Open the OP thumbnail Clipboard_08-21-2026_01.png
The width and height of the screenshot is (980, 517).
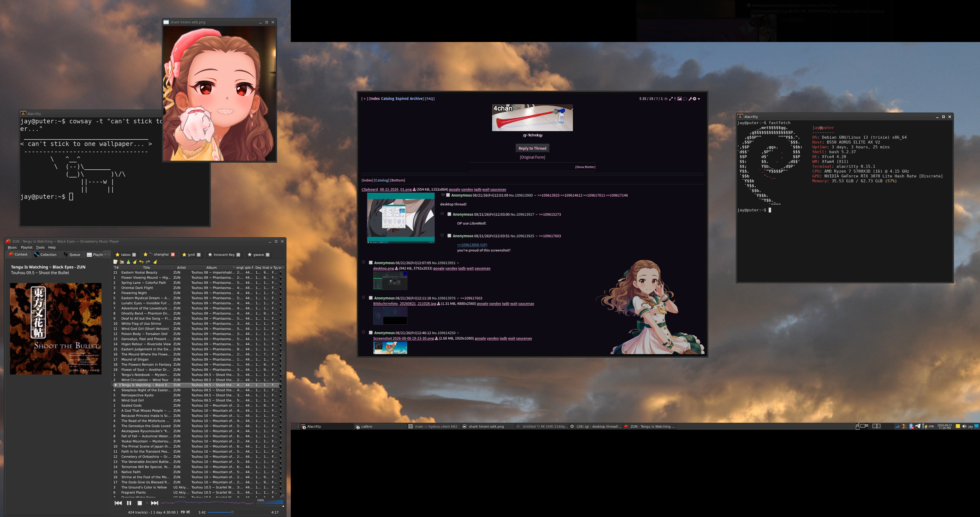[401, 218]
